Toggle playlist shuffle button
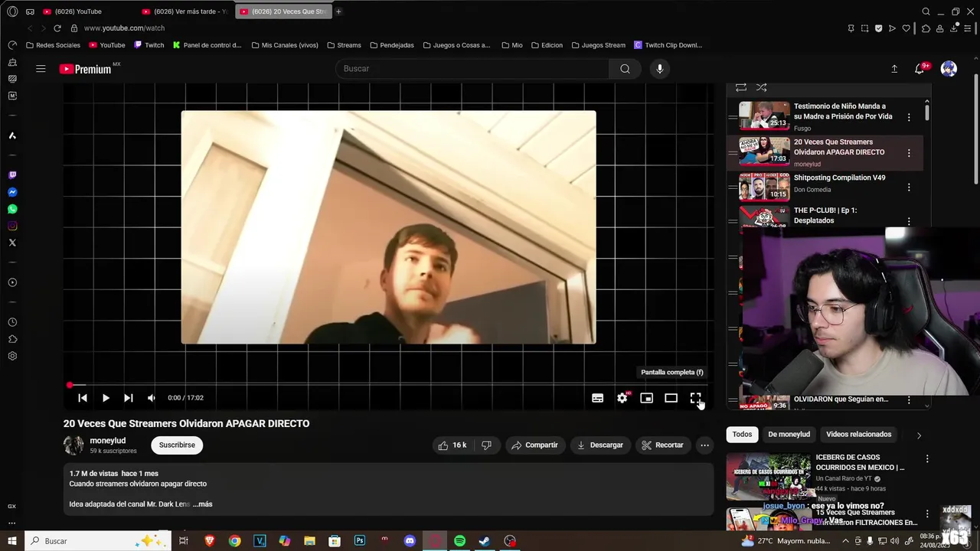This screenshot has width=980, height=551. [x=761, y=87]
